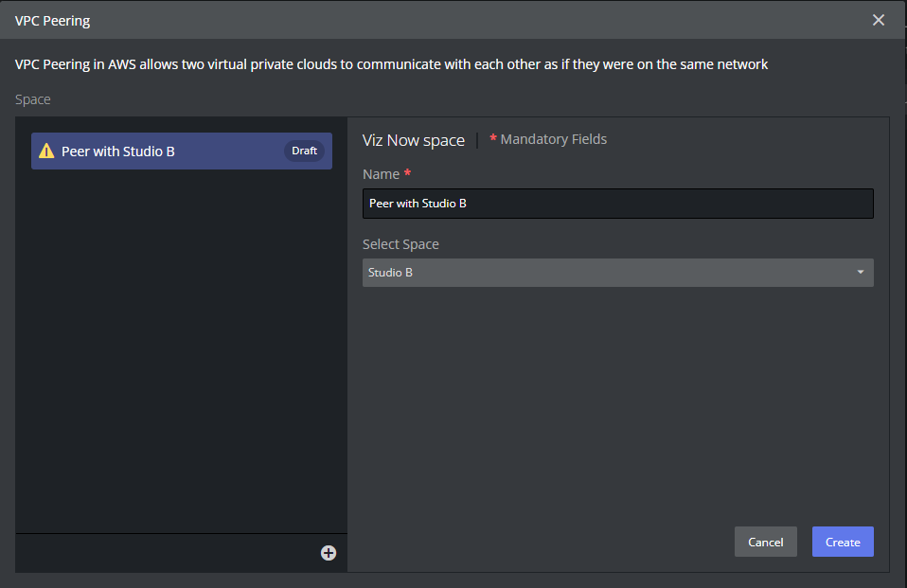Image resolution: width=907 pixels, height=588 pixels.
Task: Select the Peer with Studio B entry
Action: tap(161, 151)
